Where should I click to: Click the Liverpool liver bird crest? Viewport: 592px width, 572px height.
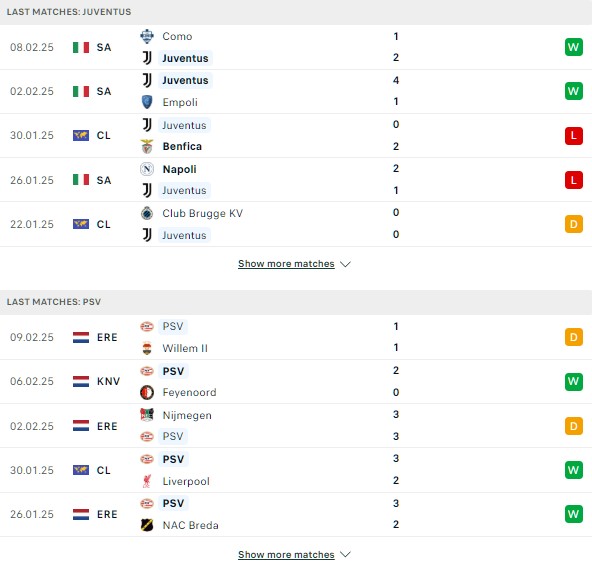147,481
